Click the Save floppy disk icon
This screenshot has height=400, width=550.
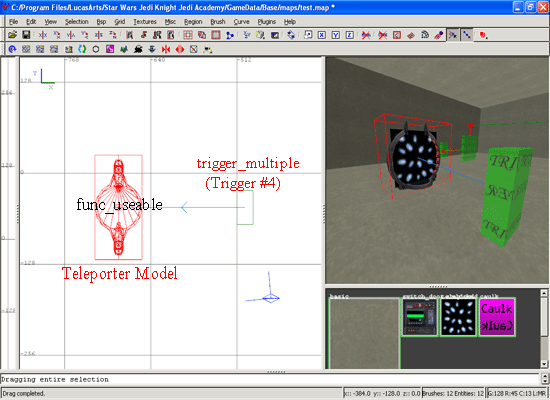(26, 35)
